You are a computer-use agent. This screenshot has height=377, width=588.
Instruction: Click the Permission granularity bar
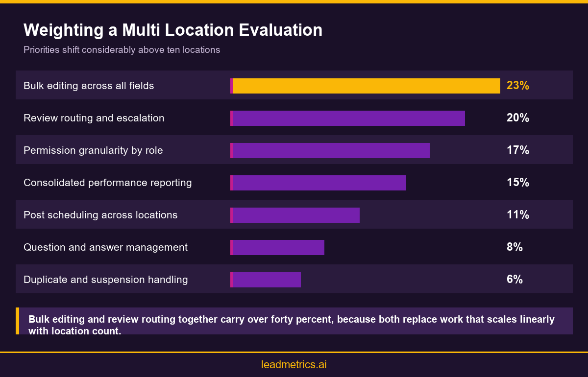[330, 150]
